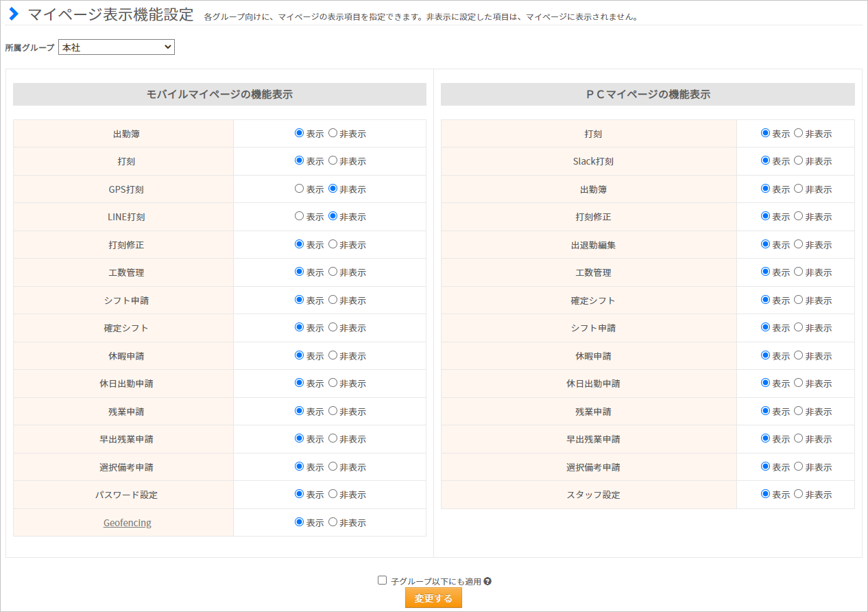The height and width of the screenshot is (612, 868).
Task: Choose 非表示 for mobile 早出残業申請
Action: (x=333, y=438)
